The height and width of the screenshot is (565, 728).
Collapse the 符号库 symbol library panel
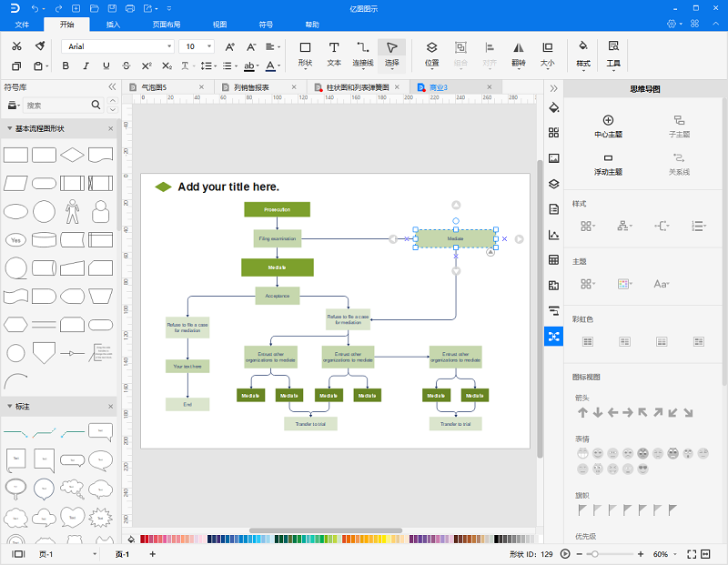point(112,86)
